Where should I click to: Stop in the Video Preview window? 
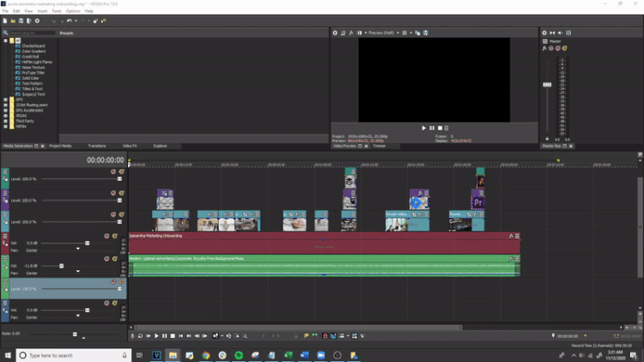click(x=440, y=128)
